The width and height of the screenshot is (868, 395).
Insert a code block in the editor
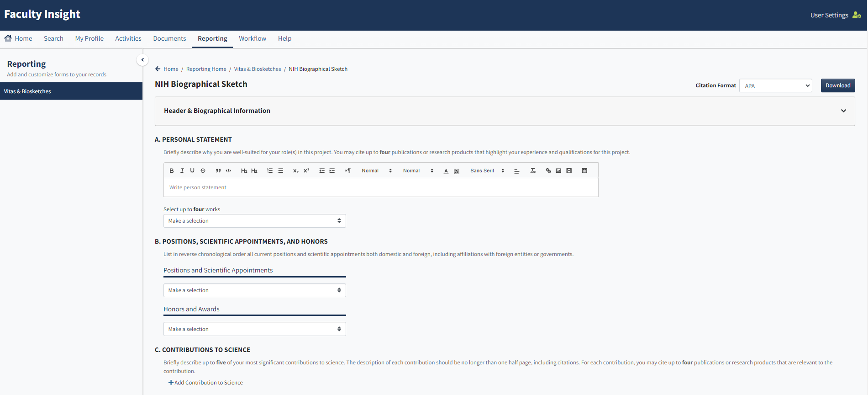point(228,171)
